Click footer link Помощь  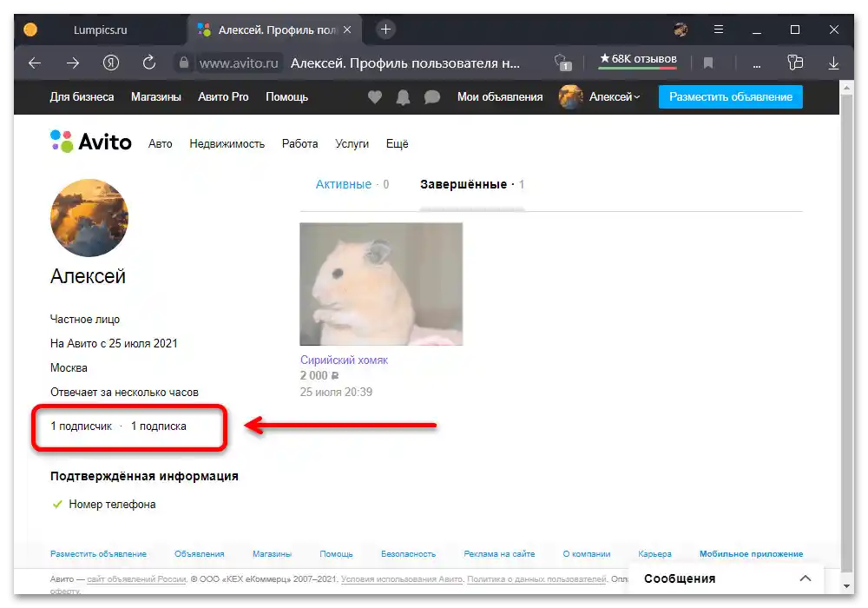point(336,554)
